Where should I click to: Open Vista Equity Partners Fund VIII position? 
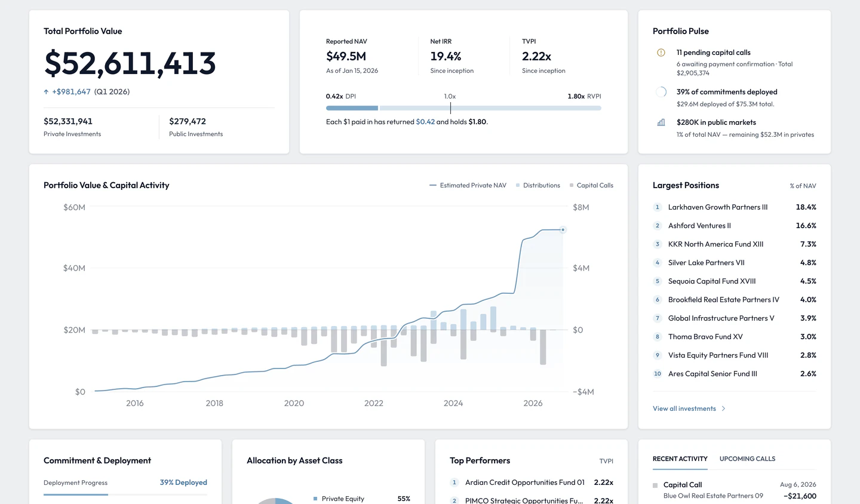click(735, 355)
